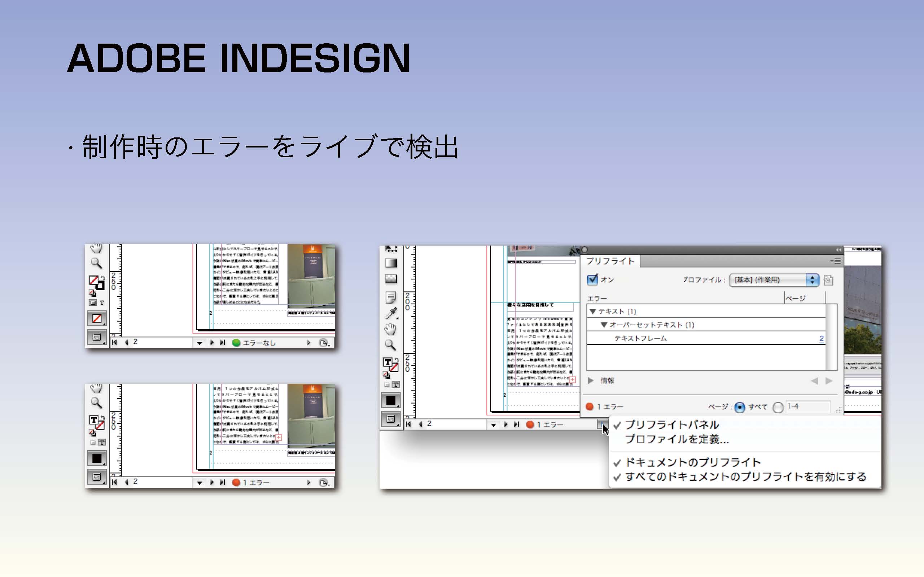924x577 pixels.
Task: Expand the 情報 section
Action: [x=591, y=380]
